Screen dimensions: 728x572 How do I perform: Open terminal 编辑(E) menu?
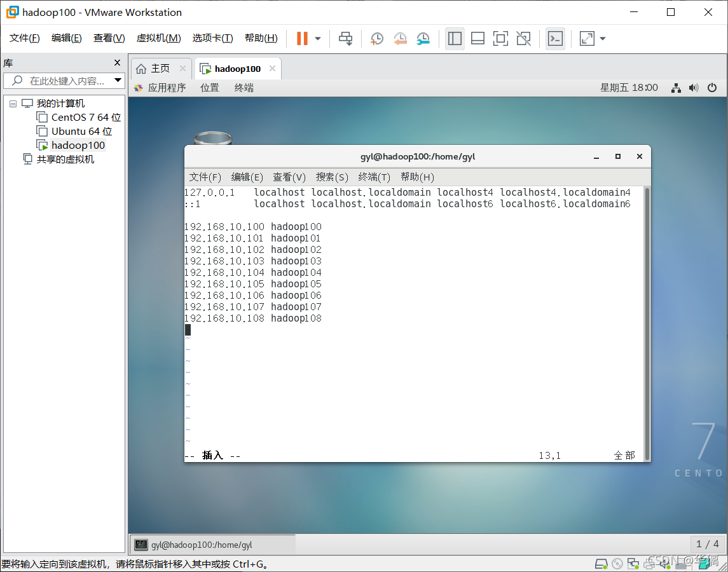tap(247, 177)
